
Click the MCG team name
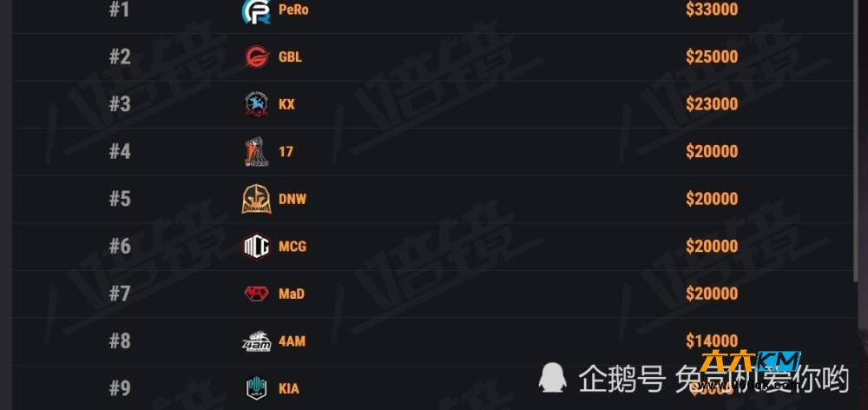pos(293,246)
